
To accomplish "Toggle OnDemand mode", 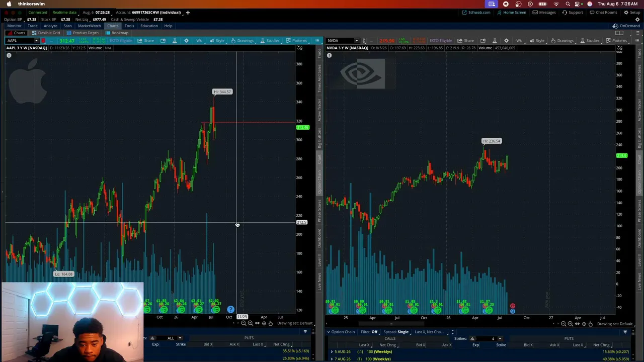I will point(626,26).
